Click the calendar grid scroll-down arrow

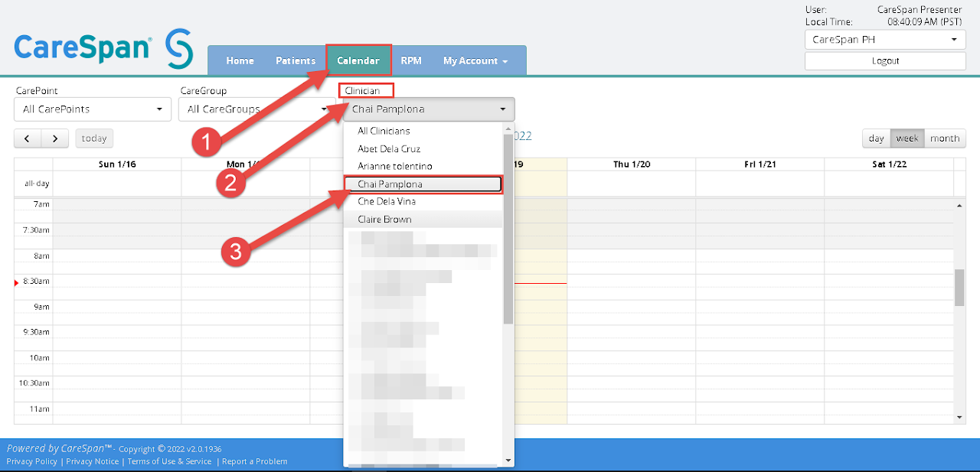(960, 418)
